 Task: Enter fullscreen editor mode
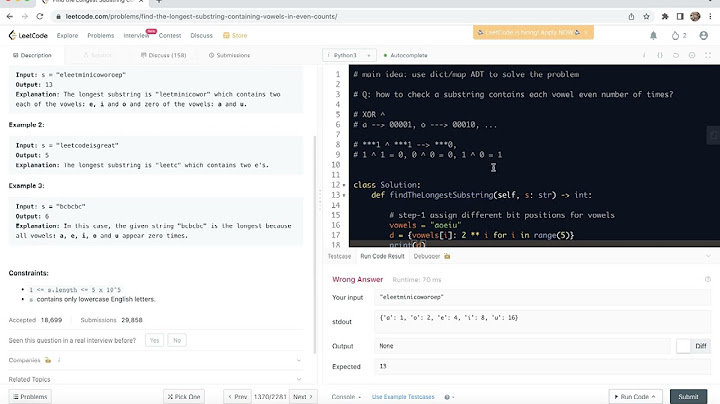[708, 55]
